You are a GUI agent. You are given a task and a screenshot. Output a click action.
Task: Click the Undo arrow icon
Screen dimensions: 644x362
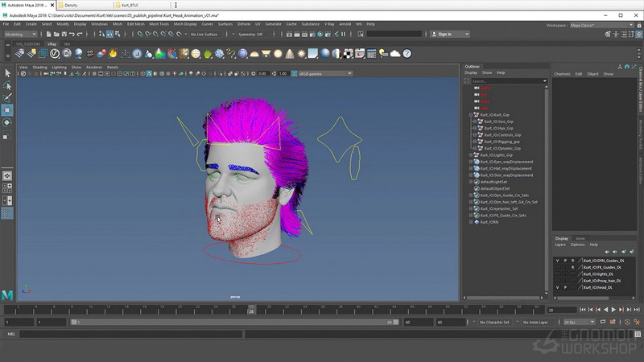point(72,34)
